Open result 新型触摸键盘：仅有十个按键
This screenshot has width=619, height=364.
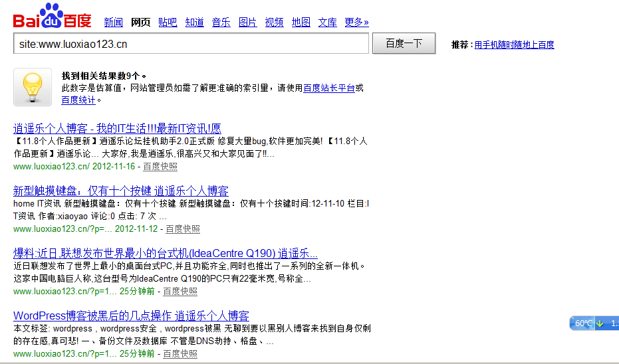tap(121, 191)
